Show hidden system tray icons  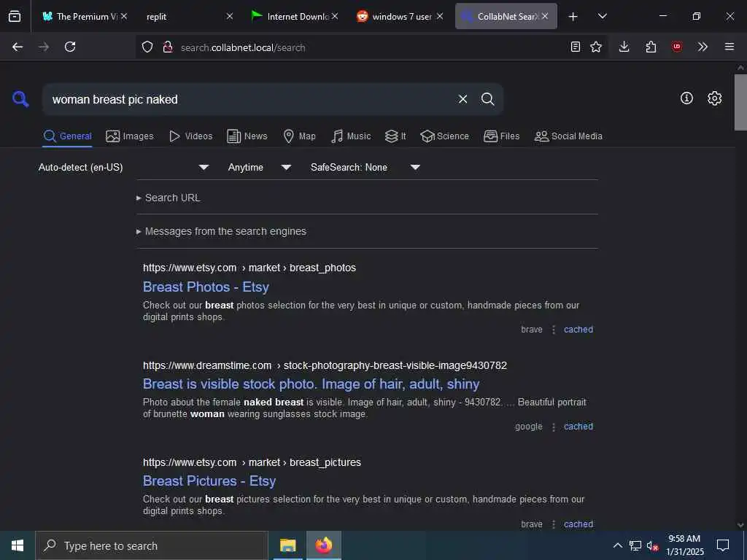click(x=617, y=545)
